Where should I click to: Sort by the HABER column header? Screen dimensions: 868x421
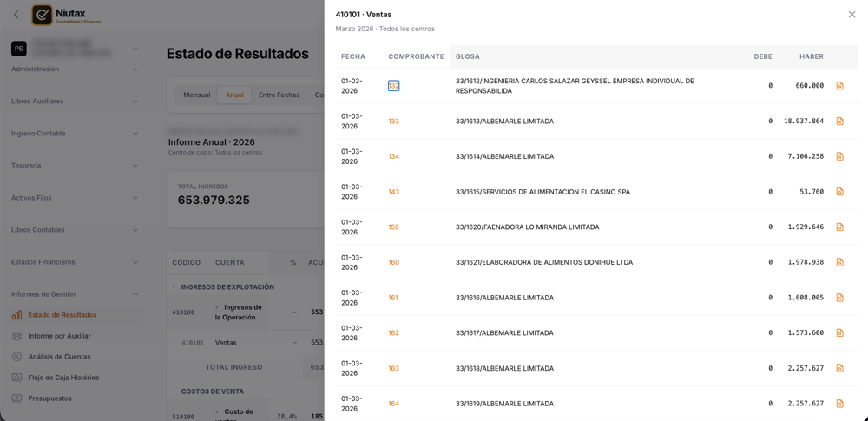(x=811, y=56)
